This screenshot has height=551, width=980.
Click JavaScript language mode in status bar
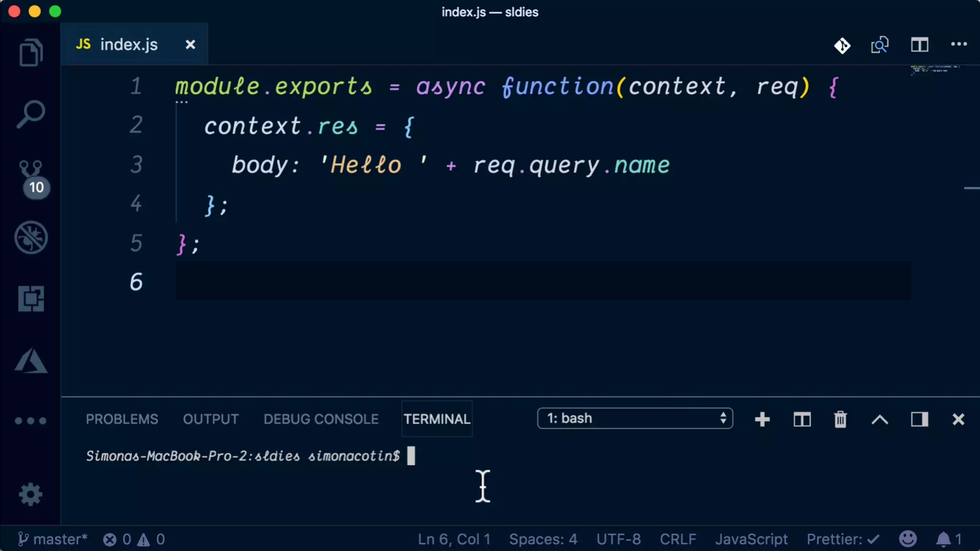pyautogui.click(x=751, y=539)
